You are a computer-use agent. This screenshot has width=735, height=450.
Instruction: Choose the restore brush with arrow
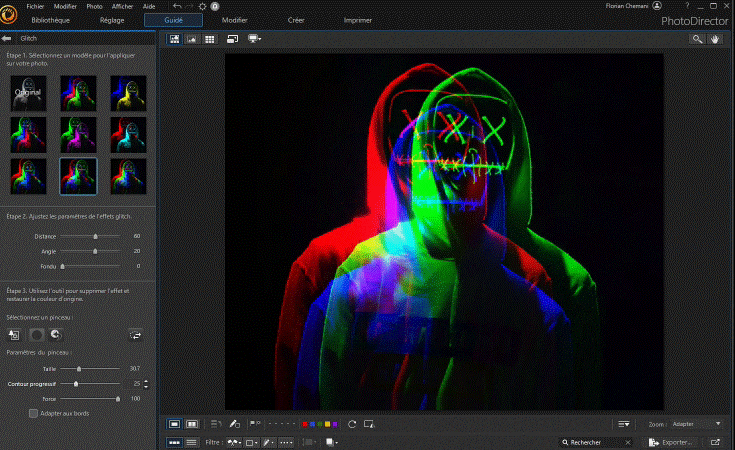click(56, 335)
